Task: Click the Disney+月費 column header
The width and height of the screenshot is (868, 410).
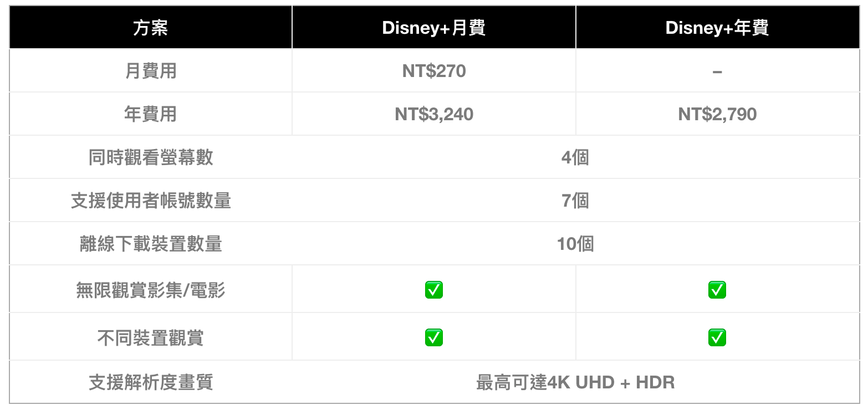Action: [x=434, y=28]
